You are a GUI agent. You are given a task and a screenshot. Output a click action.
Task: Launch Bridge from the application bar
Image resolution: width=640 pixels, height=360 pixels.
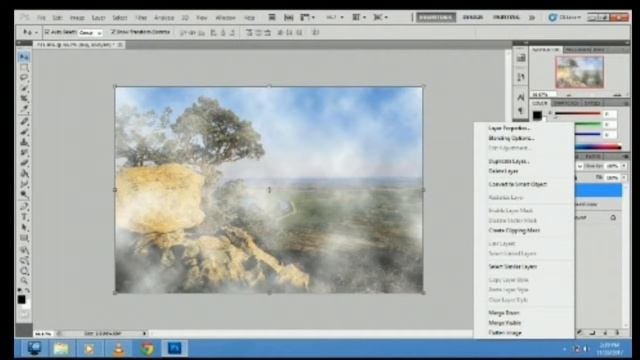point(271,17)
